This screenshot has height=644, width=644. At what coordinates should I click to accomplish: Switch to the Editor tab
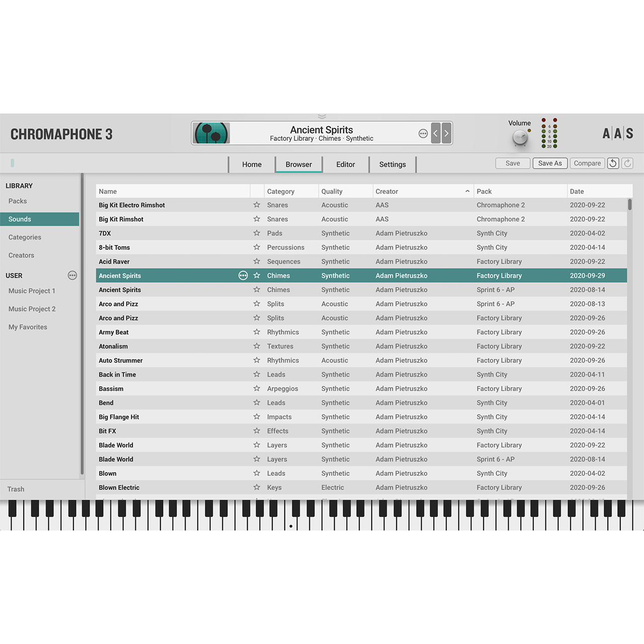(345, 164)
